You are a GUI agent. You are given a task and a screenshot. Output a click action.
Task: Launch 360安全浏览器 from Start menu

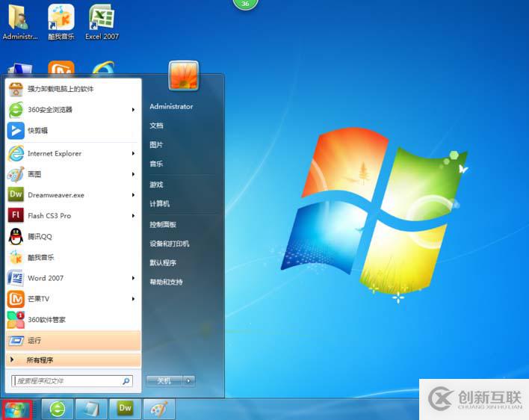[x=73, y=110]
